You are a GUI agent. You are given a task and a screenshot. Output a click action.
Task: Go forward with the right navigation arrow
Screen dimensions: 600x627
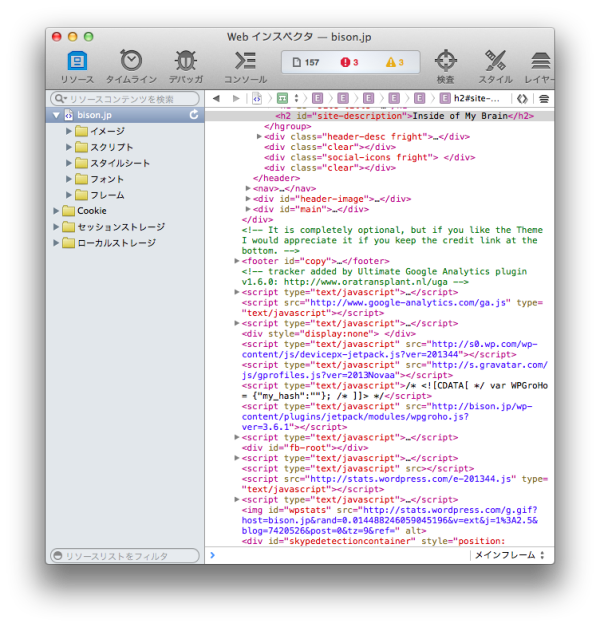pyautogui.click(x=236, y=98)
